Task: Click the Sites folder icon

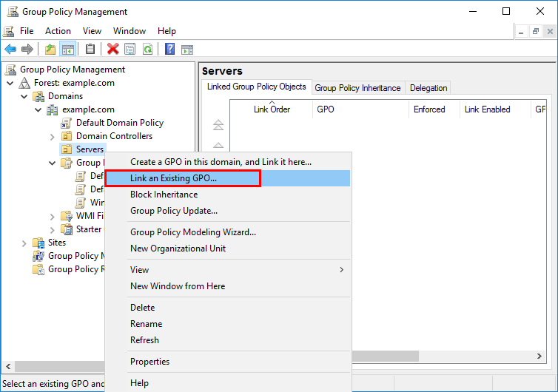Action: [38, 243]
